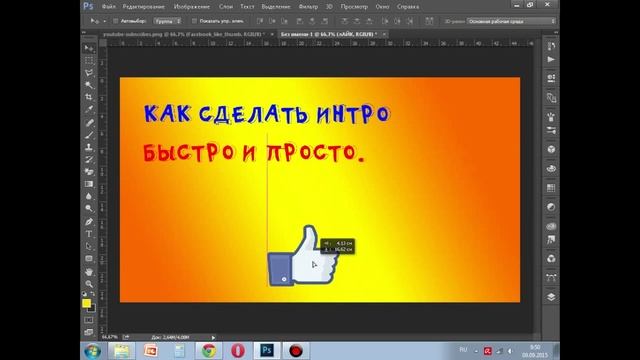Swap foreground and background colors
This screenshot has width=640, height=360.
pyautogui.click(x=93, y=294)
